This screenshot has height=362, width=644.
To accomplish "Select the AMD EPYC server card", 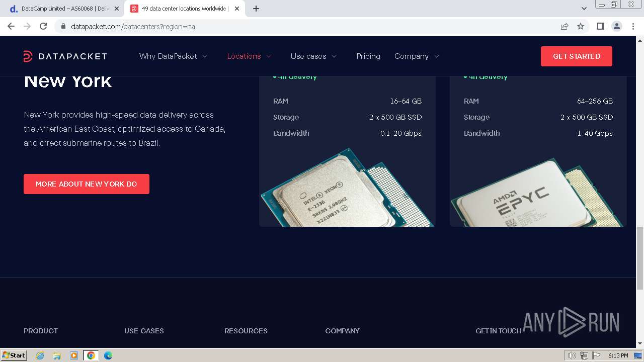I will pyautogui.click(x=538, y=151).
